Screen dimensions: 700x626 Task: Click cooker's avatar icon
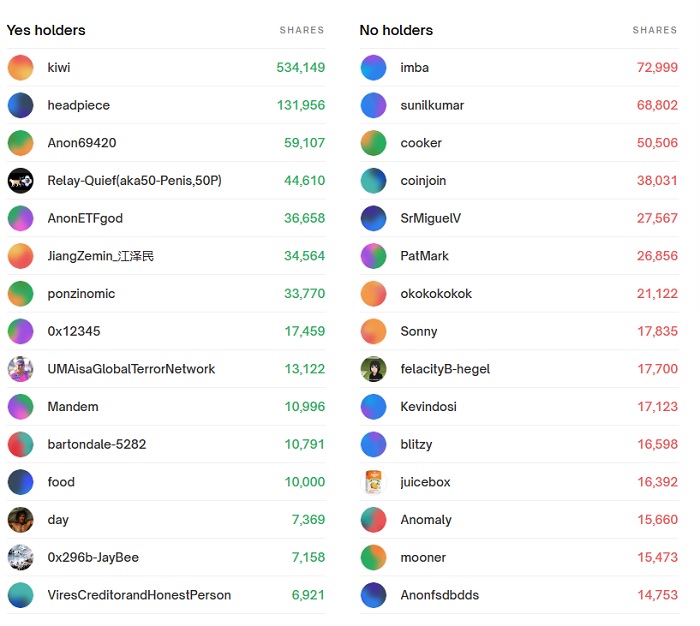coord(373,143)
